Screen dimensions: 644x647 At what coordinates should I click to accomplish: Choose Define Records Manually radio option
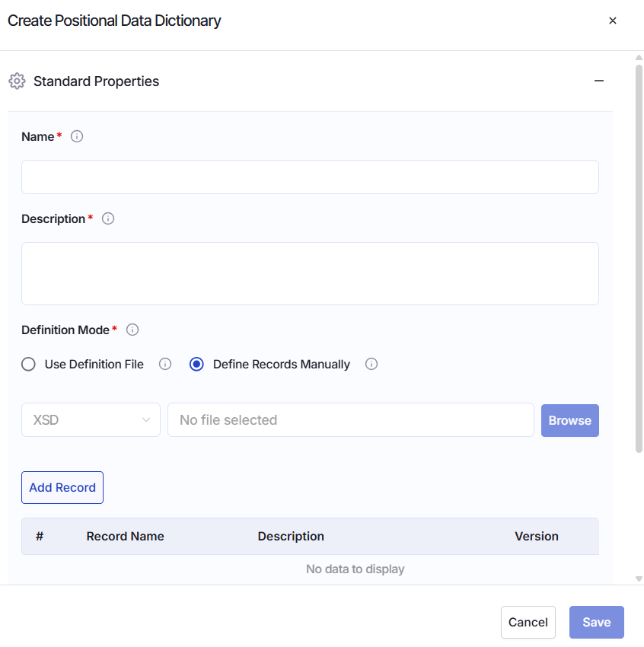point(196,365)
